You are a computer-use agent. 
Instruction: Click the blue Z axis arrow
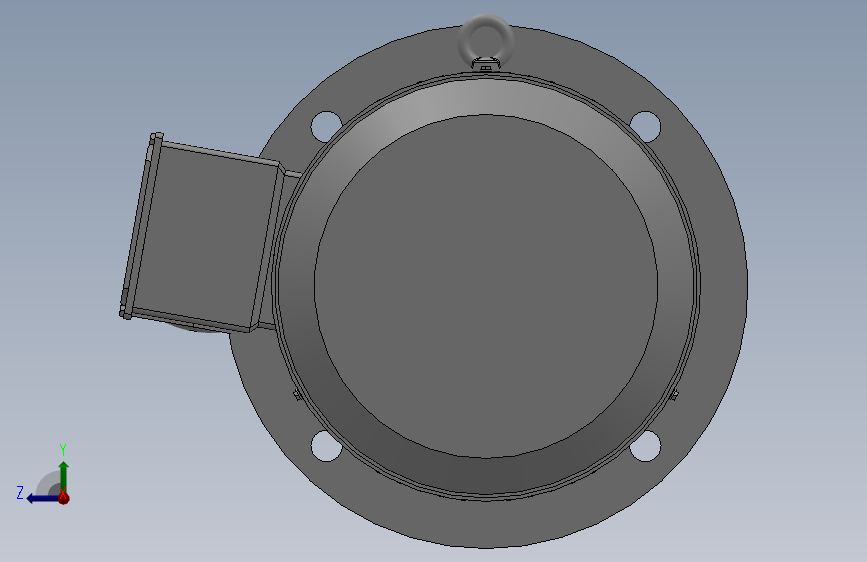43,499
